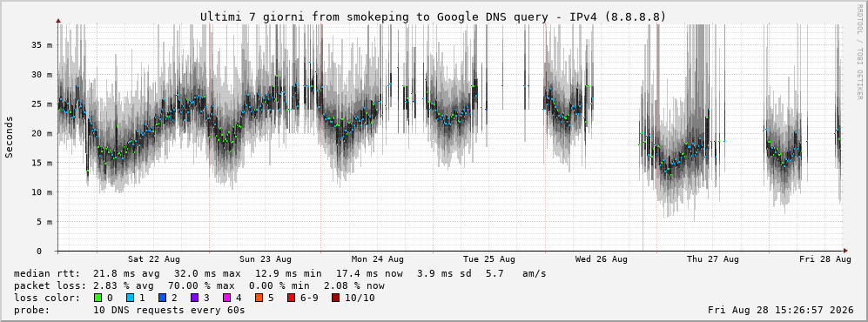Click the 'Sat 22 Aug' date label

[154, 259]
